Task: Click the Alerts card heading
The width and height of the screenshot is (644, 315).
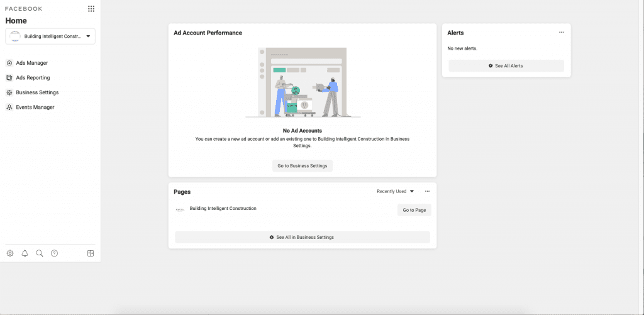Action: coord(455,33)
